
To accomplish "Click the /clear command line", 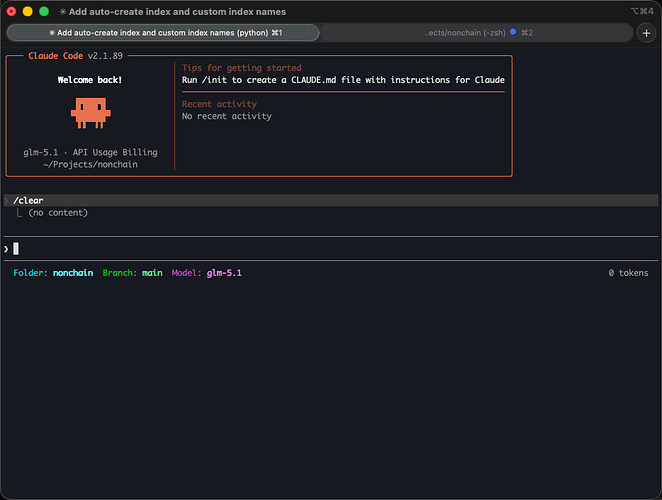I will (331, 200).
